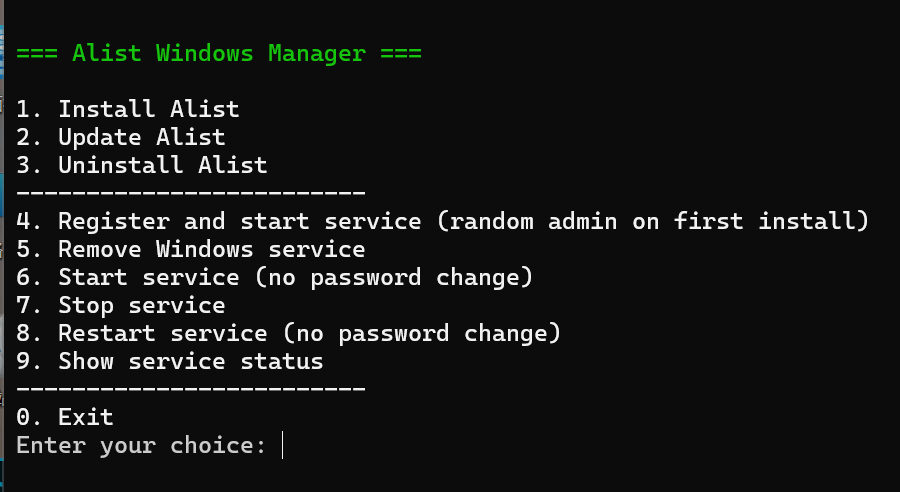
Task: Click the dashed separator below Uninstall Alist
Action: point(191,192)
